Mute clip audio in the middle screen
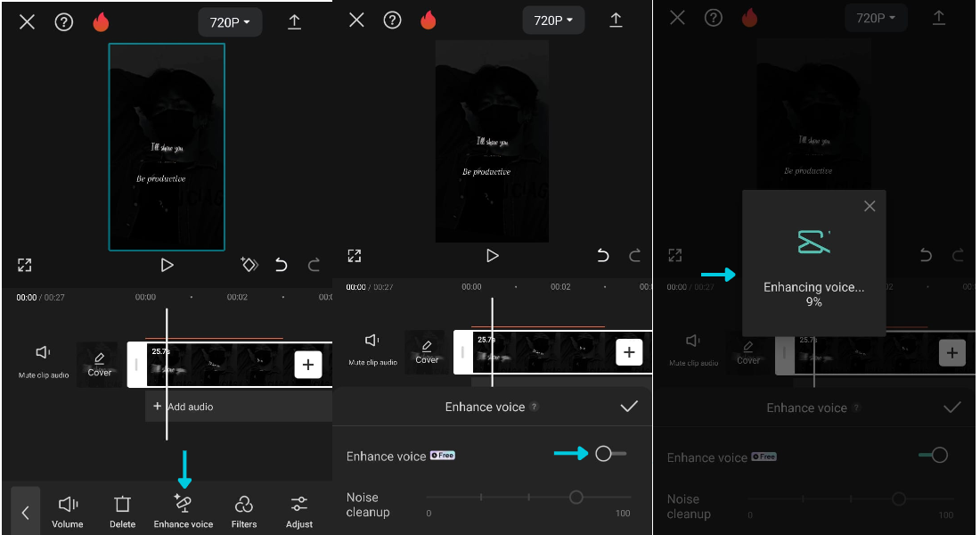The image size is (980, 535). 373,350
